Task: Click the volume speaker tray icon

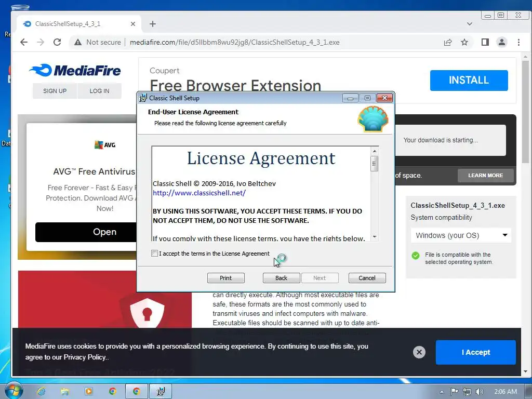Action: pyautogui.click(x=480, y=392)
